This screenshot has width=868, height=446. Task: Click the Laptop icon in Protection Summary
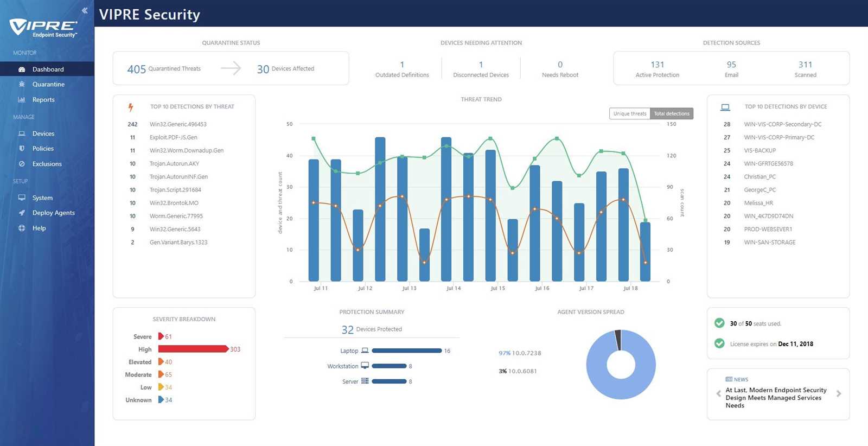365,351
